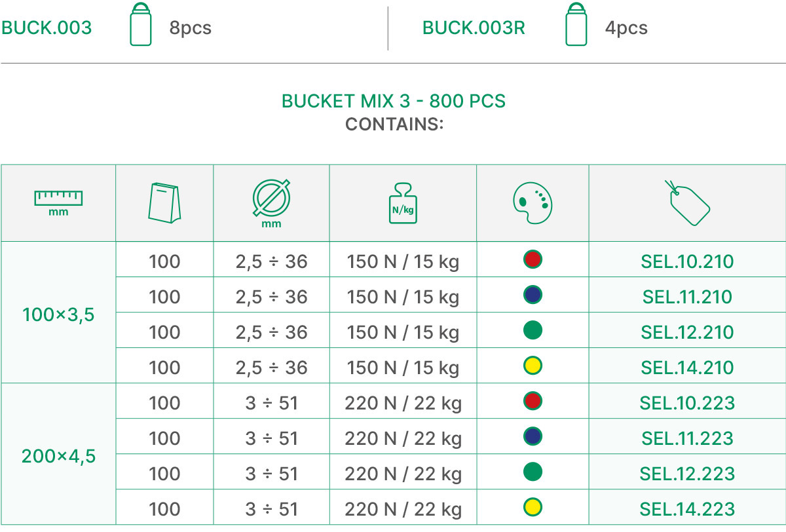Select the SEL.12.223 article code
This screenshot has width=786, height=532.
(x=687, y=474)
